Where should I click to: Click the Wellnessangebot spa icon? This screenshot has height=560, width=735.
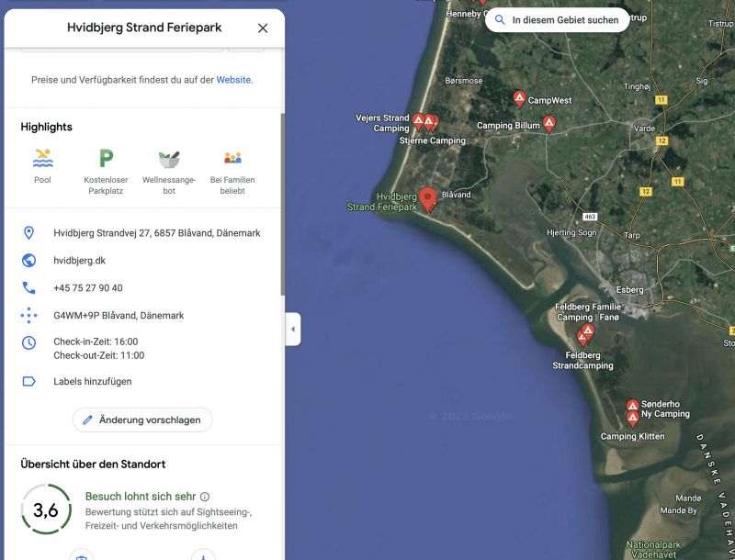(x=169, y=158)
